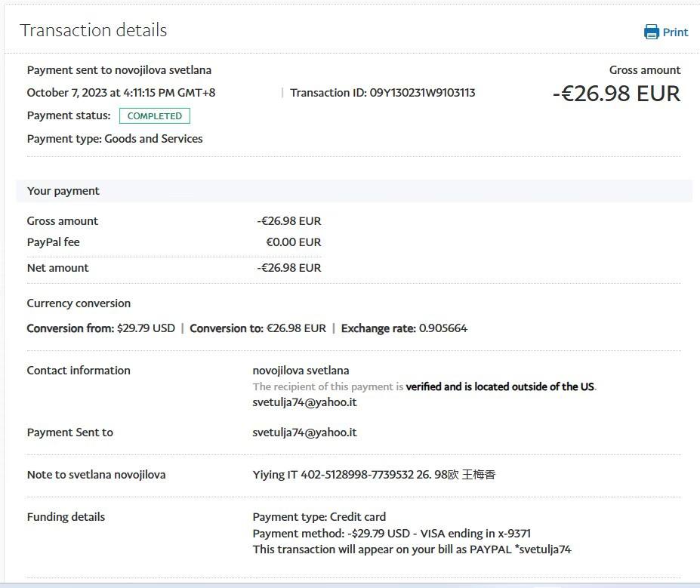The width and height of the screenshot is (700, 588).
Task: Click the verified and located outside US text
Action: click(500, 386)
